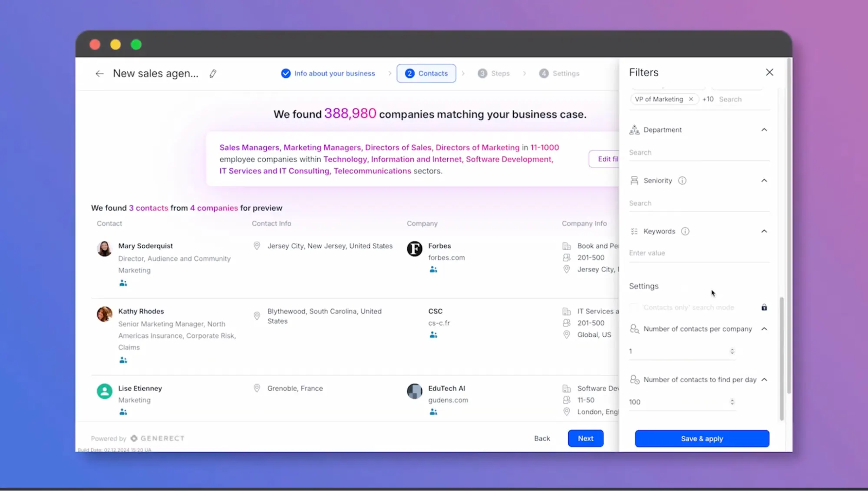Toggle 'Contacts only' search mode checkbox
This screenshot has height=491, width=868.
[634, 307]
